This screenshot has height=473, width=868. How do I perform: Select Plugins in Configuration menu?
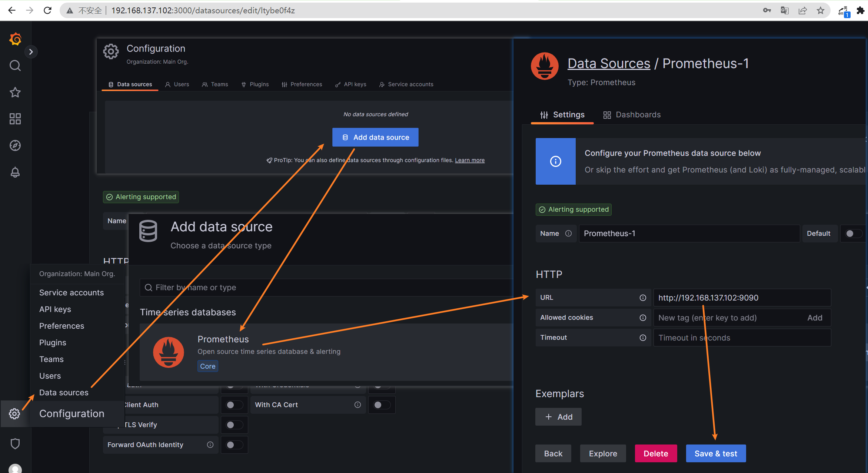(x=53, y=343)
